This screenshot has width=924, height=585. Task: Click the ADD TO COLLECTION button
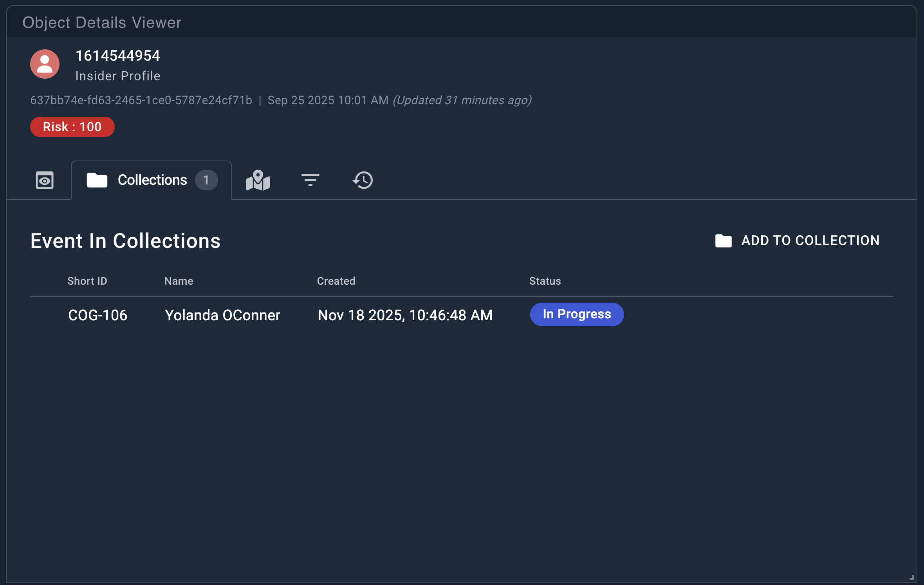pos(810,240)
